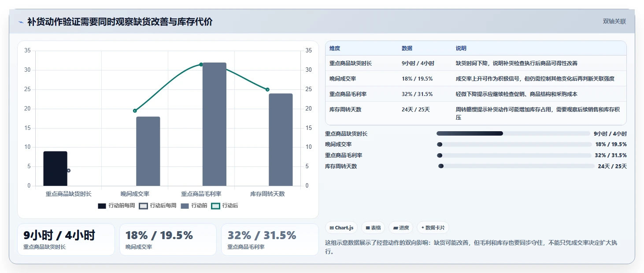Screen dimensions: 644x273
Task: Click table cell 18% / 19.5%
Action: tap(417, 79)
